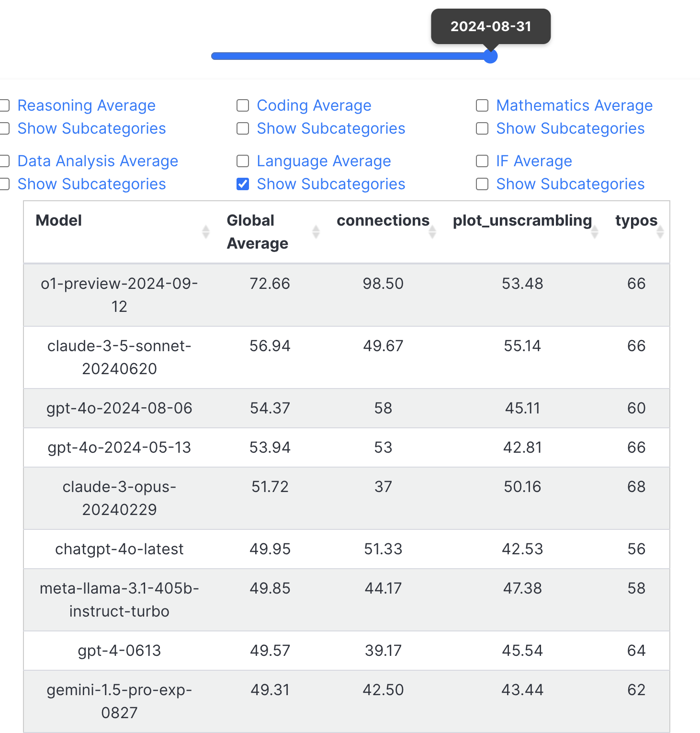Sort table by Global Average arrows
Image resolution: width=700 pixels, height=733 pixels.
pyautogui.click(x=316, y=232)
